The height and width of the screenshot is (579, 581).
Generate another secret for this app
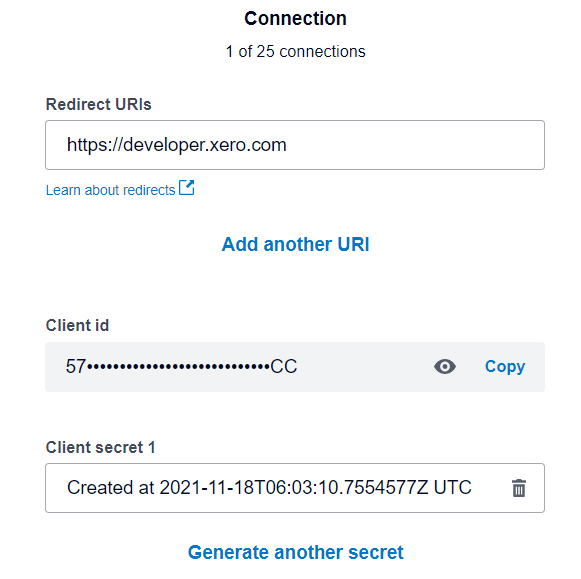[x=295, y=552]
